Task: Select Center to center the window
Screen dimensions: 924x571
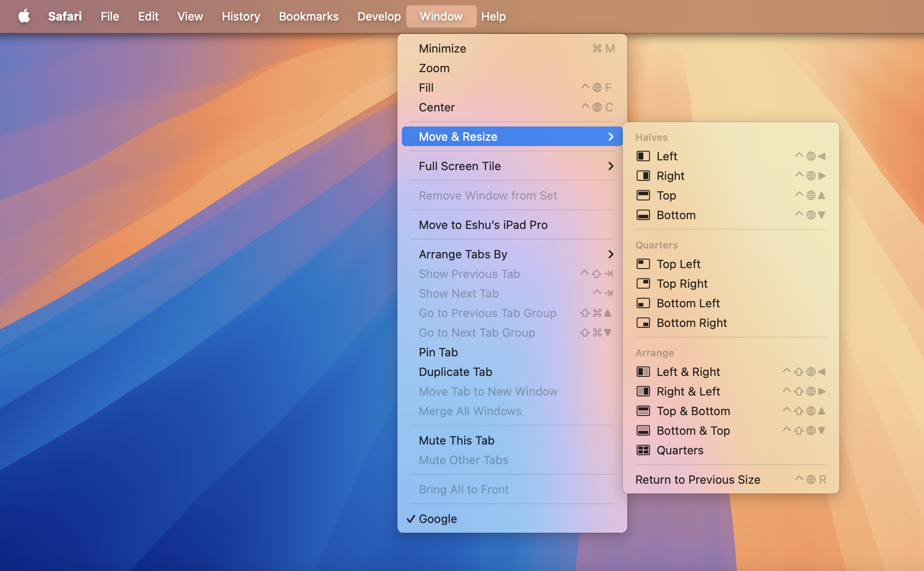Action: point(512,107)
